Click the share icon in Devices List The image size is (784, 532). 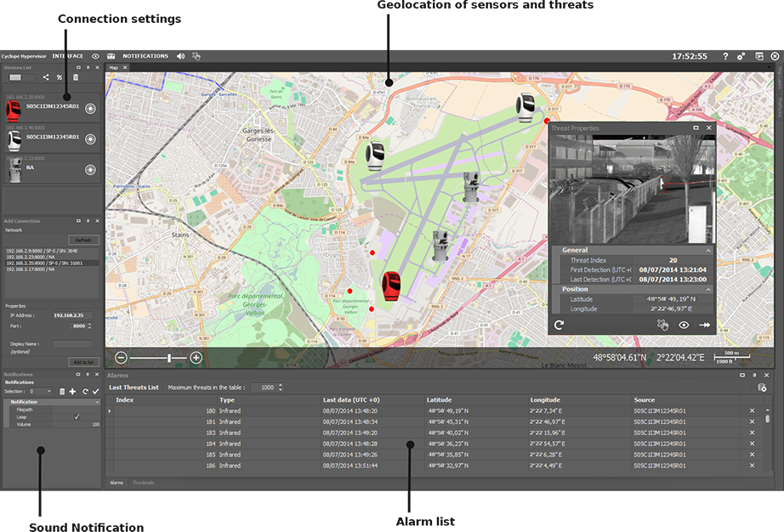tap(45, 77)
